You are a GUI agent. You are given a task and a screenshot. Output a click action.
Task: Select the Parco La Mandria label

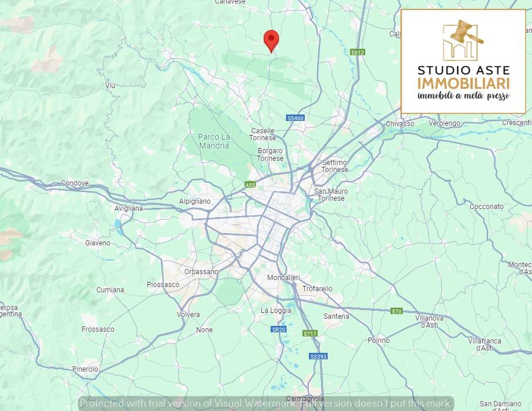point(214,142)
